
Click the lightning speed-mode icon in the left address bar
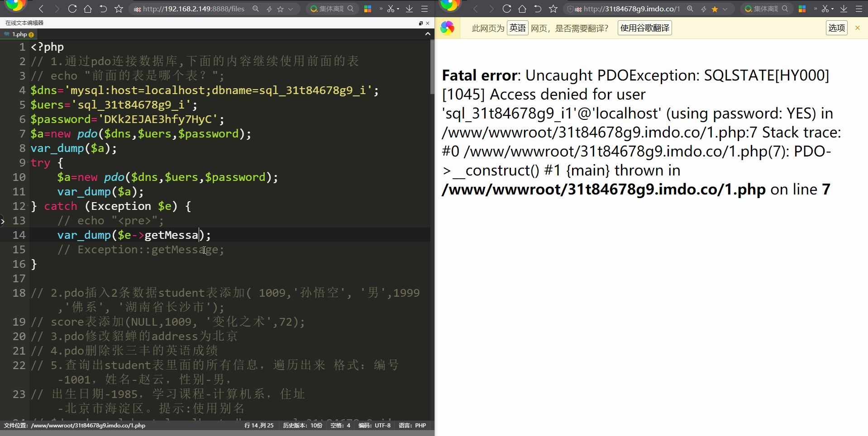269,9
